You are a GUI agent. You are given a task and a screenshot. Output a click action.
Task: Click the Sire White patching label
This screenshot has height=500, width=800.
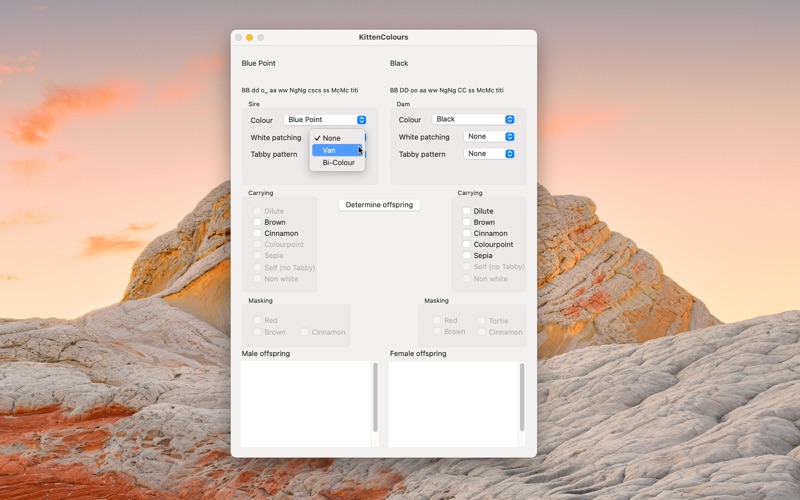[276, 137]
